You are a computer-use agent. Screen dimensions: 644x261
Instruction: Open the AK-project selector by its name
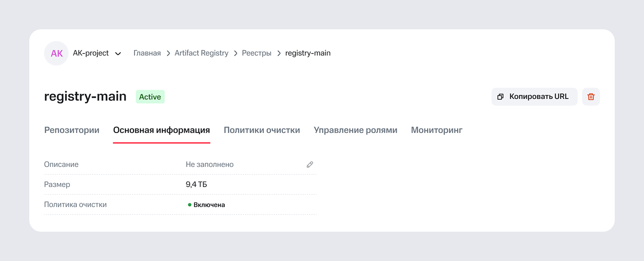tap(91, 53)
